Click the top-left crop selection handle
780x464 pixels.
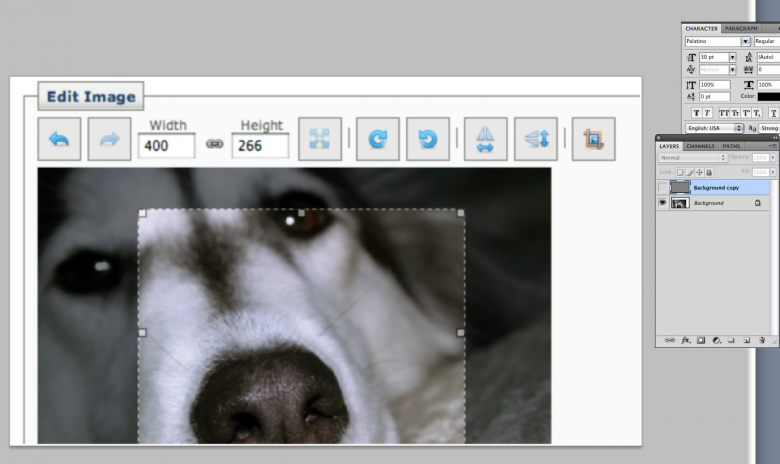point(142,213)
